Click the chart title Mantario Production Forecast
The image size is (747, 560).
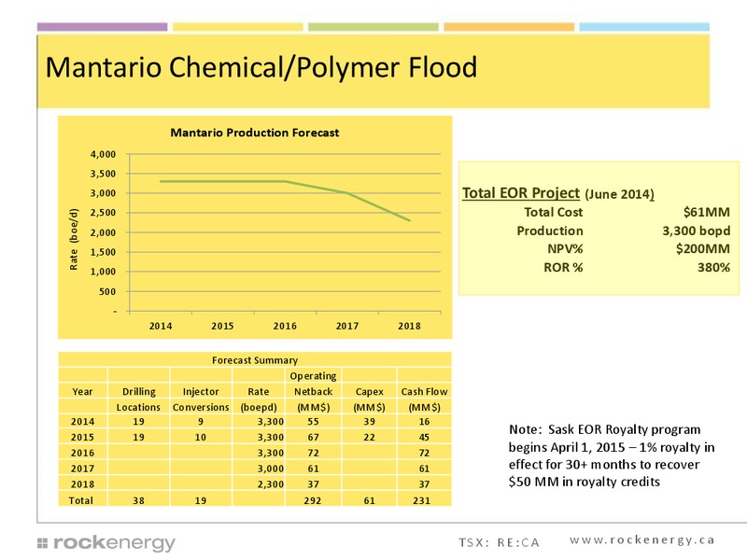[254, 133]
